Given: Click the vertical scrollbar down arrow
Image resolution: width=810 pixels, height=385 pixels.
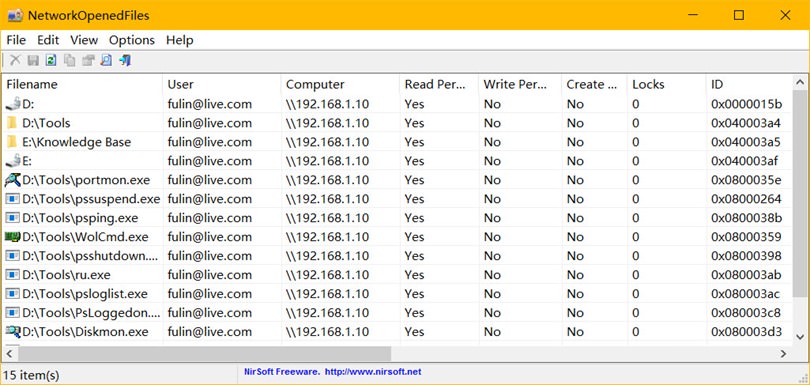Looking at the screenshot, I should click(x=800, y=336).
